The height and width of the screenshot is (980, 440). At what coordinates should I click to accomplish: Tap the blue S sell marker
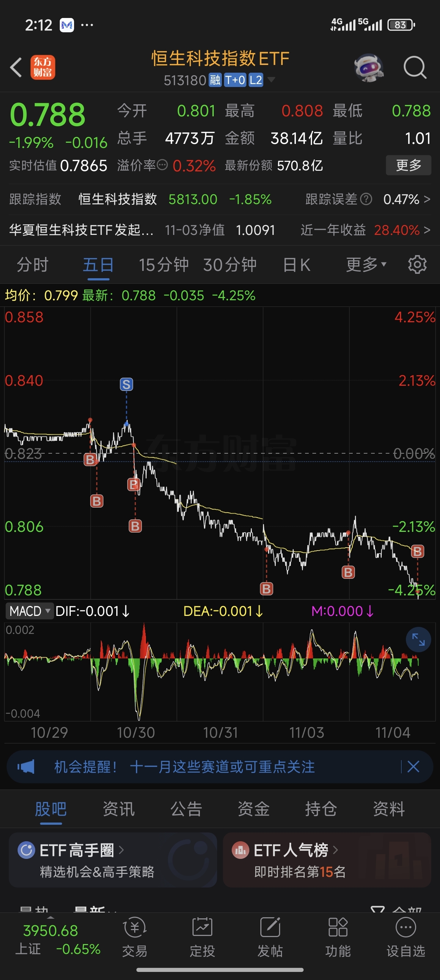pos(126,384)
